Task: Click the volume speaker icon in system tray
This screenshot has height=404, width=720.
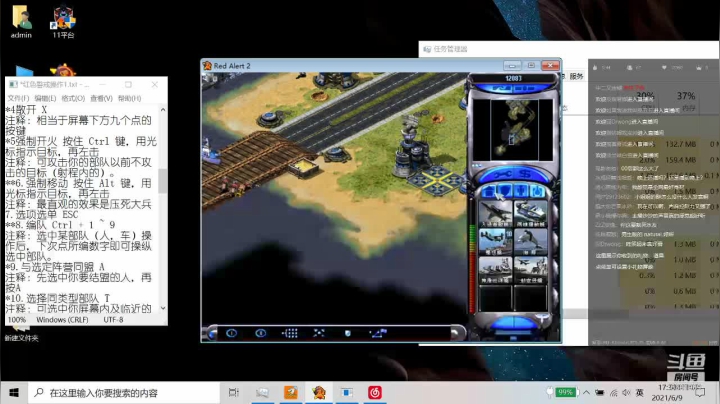Action: point(626,393)
